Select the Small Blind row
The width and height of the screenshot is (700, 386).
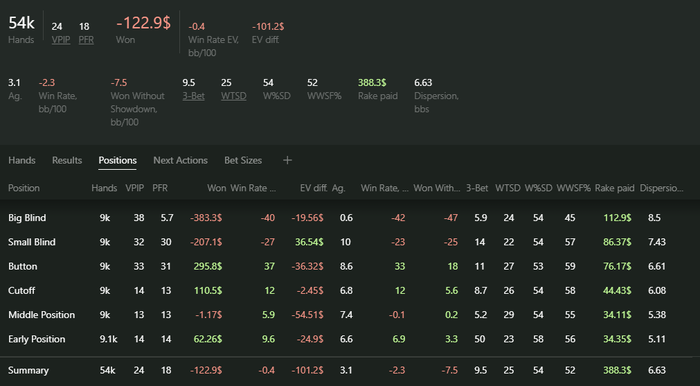tap(350, 242)
